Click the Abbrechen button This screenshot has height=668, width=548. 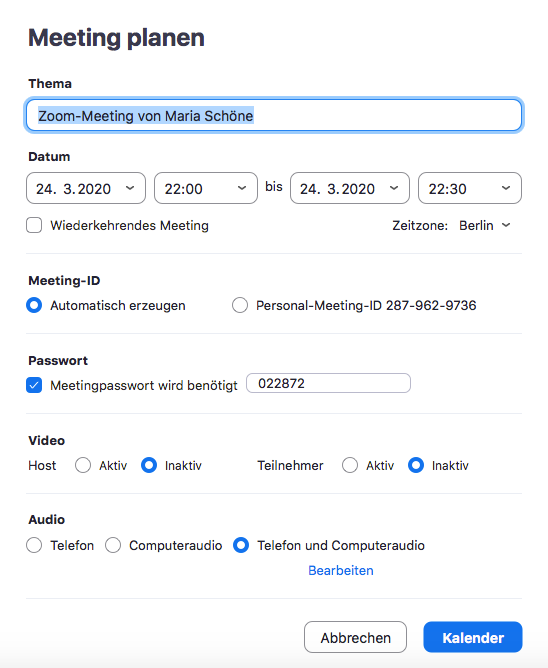tap(355, 637)
